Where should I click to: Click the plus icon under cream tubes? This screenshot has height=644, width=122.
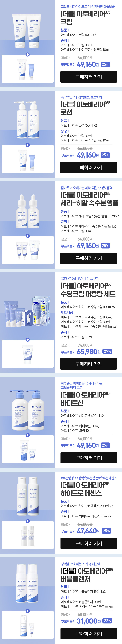(x=28, y=55)
